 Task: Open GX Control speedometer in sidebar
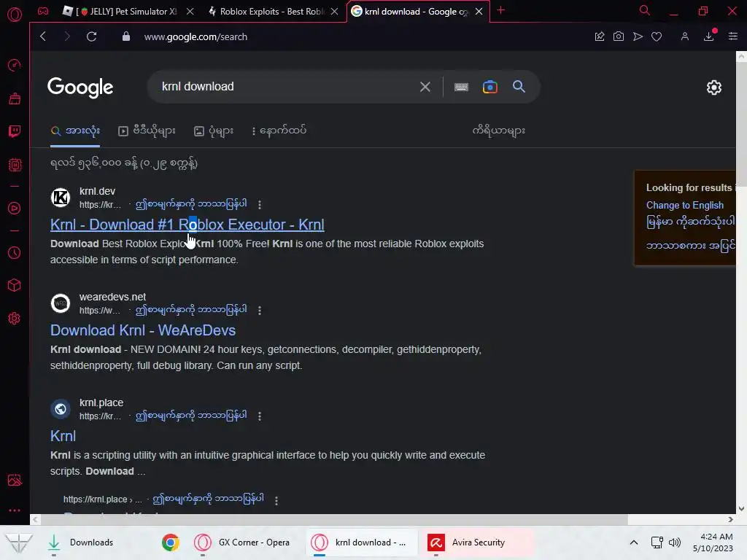click(x=15, y=65)
